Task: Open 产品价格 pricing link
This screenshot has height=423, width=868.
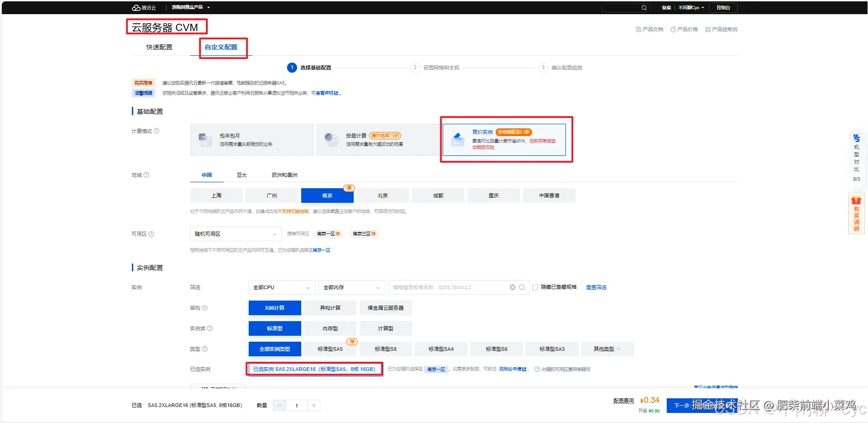Action: (x=684, y=29)
